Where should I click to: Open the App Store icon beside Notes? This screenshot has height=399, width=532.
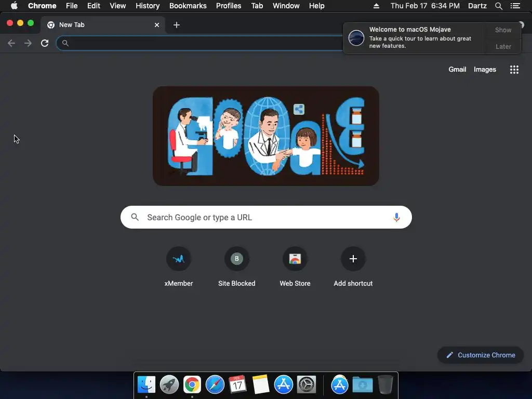283,384
